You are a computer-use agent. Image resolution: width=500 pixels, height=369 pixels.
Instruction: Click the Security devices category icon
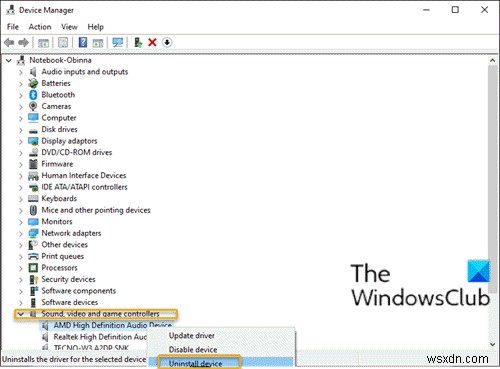(33, 279)
